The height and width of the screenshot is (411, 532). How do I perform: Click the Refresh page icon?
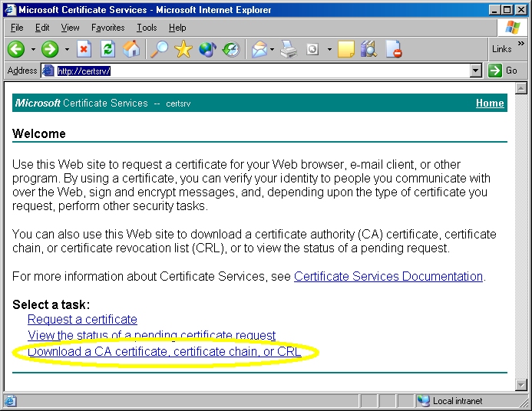tap(108, 49)
